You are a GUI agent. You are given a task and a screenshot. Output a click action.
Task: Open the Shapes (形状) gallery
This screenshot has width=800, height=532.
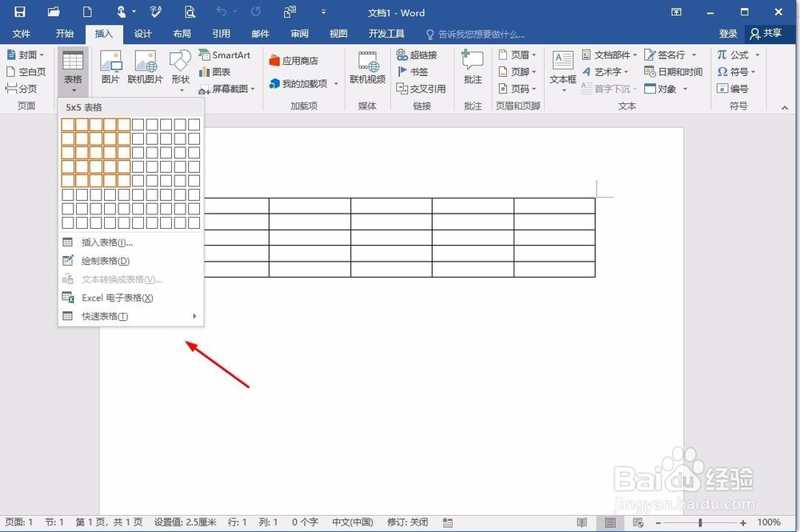181,71
